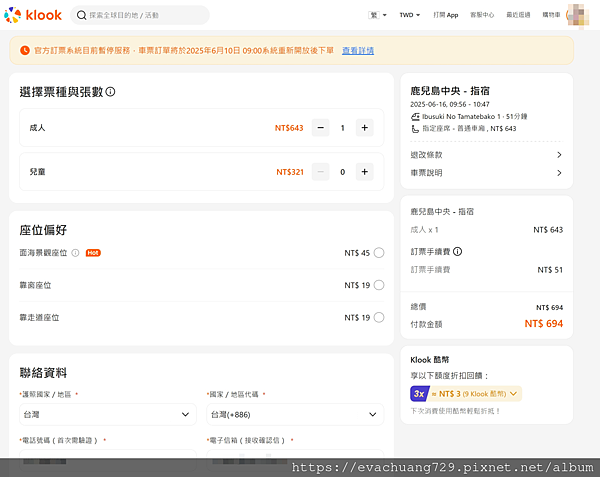Expand 車票說明 ticket description
Viewport: 600px width, 477px height.
(486, 173)
